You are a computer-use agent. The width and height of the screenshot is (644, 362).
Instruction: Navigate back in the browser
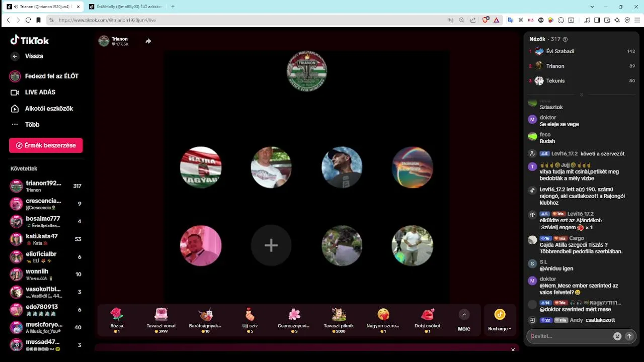[8, 20]
